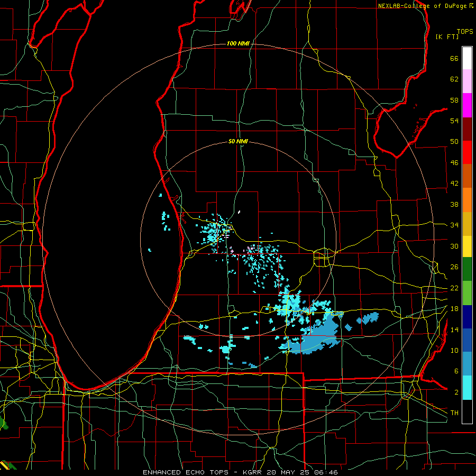Click the 50 legend value
476x476 pixels.
point(454,142)
